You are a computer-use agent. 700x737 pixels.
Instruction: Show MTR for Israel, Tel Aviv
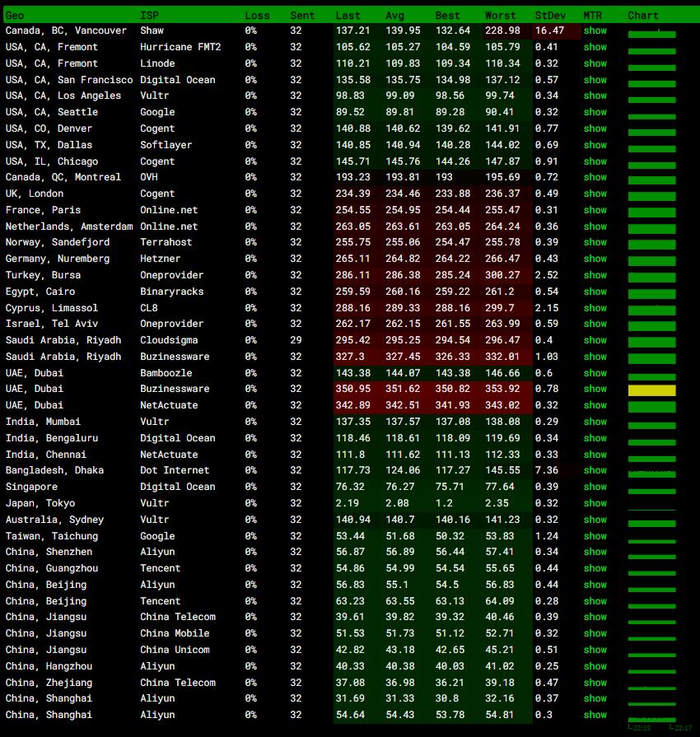595,324
